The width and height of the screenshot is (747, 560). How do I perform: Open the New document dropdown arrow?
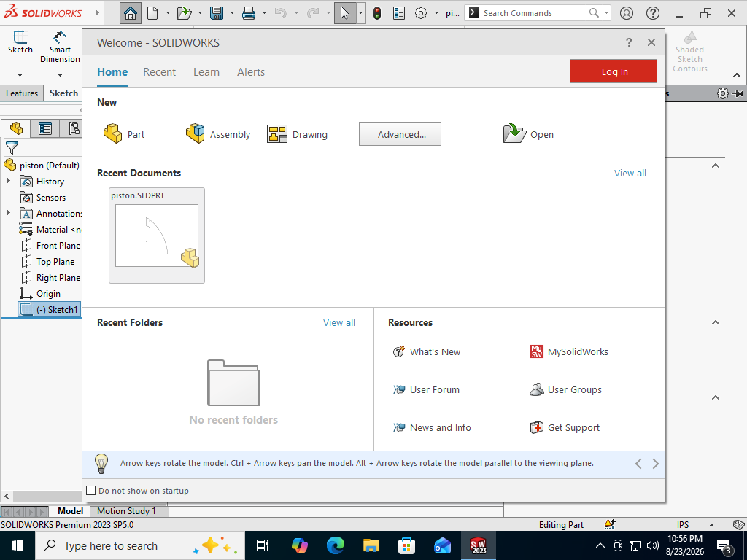pyautogui.click(x=168, y=13)
